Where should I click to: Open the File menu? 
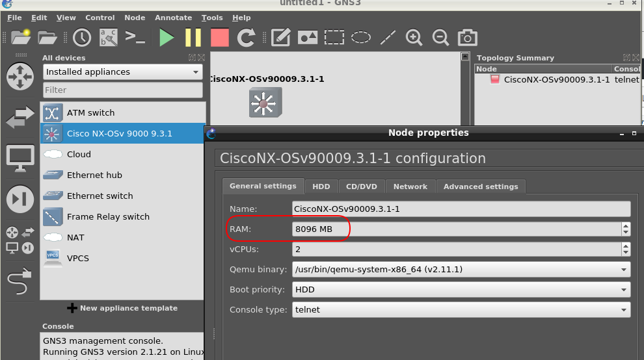click(x=14, y=18)
